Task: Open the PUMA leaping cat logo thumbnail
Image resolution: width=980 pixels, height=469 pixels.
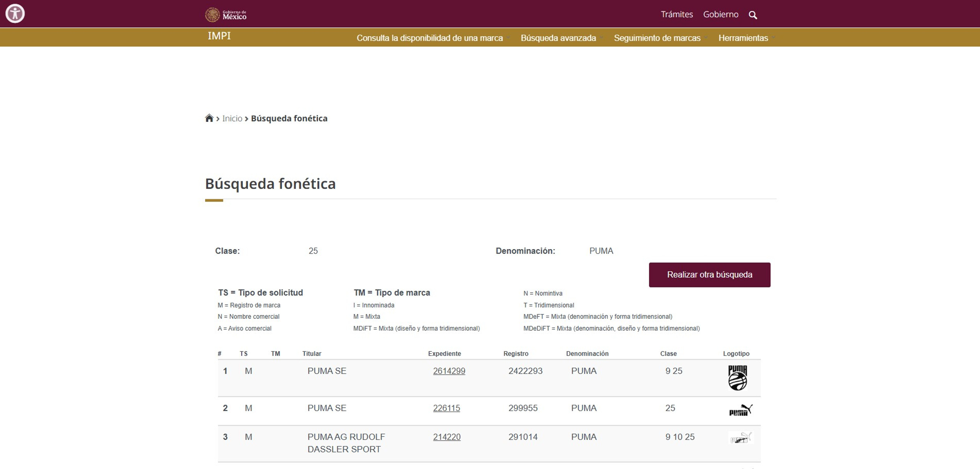Action: (x=740, y=410)
